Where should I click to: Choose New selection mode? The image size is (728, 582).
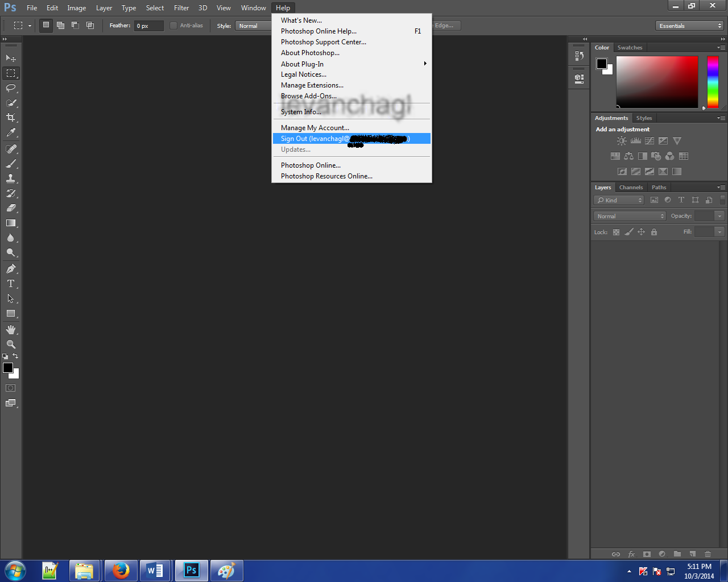(x=46, y=25)
